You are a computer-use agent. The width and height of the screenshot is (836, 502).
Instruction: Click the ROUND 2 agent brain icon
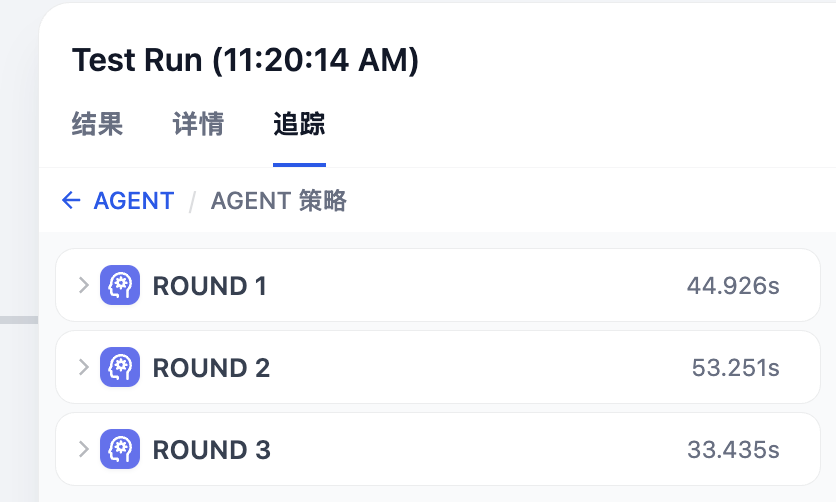[120, 367]
